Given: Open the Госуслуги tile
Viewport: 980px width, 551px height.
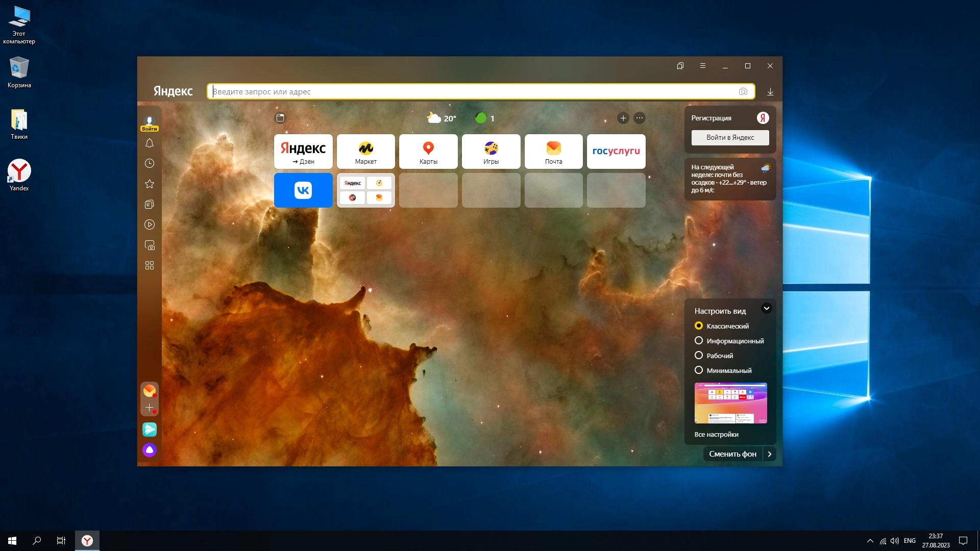Looking at the screenshot, I should (616, 151).
